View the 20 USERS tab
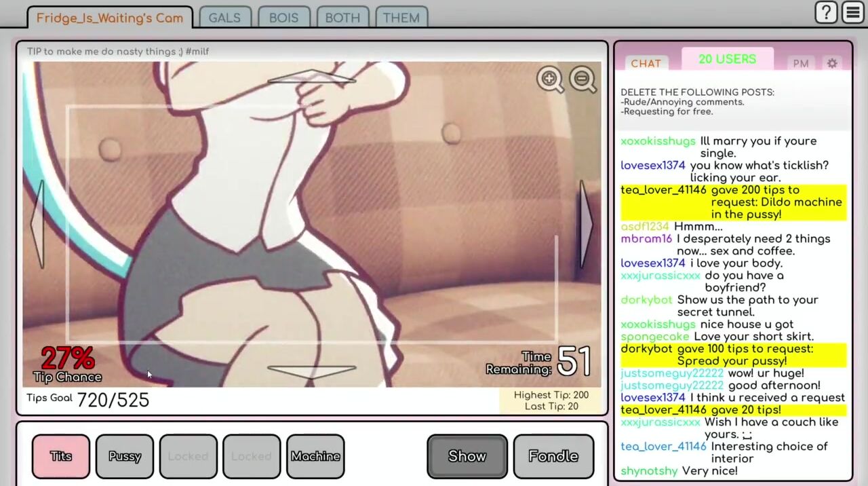Image resolution: width=868 pixels, height=486 pixels. (727, 60)
